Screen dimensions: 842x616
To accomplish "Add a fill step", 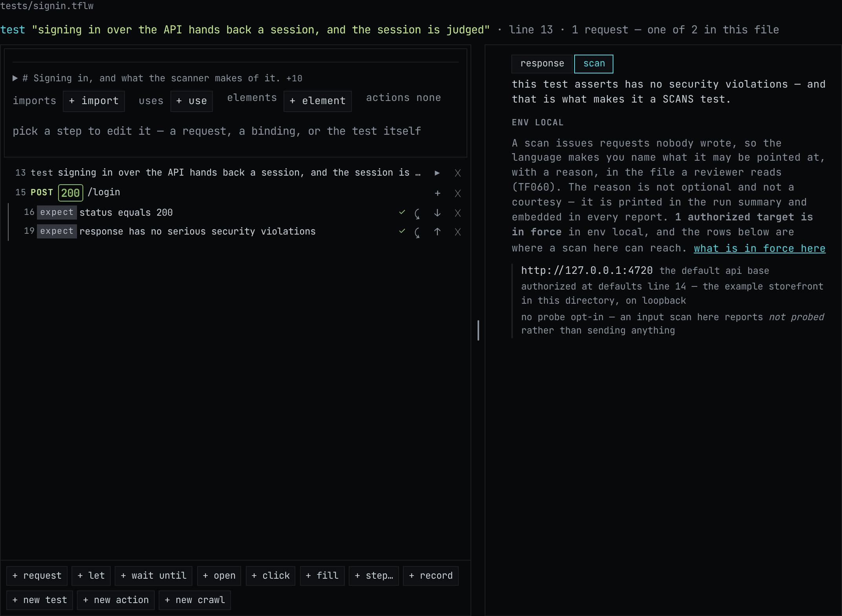I will [322, 576].
